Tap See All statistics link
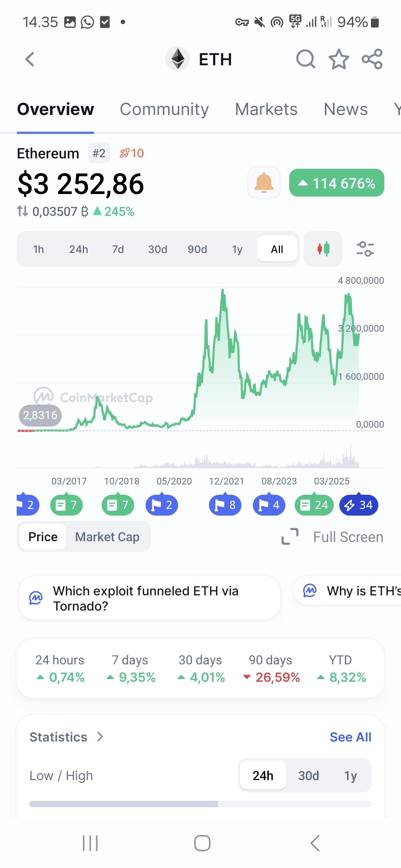This screenshot has height=868, width=401. point(350,737)
